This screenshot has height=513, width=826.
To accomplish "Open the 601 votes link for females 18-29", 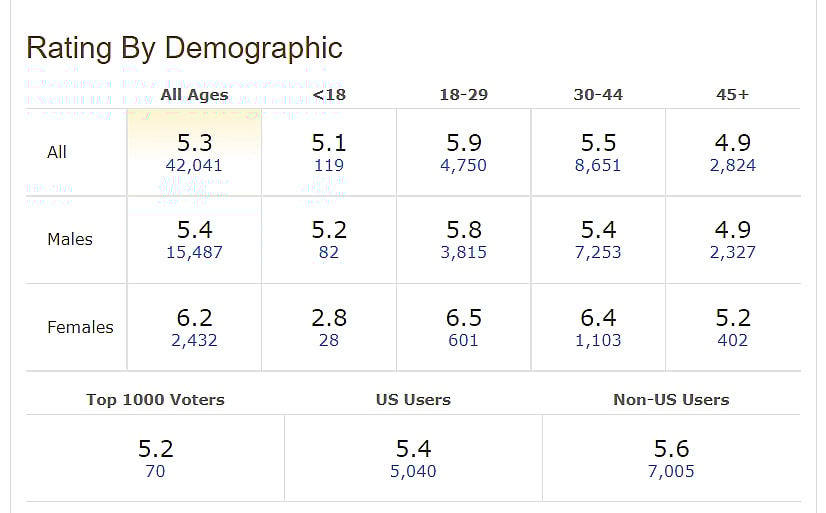I will 463,341.
